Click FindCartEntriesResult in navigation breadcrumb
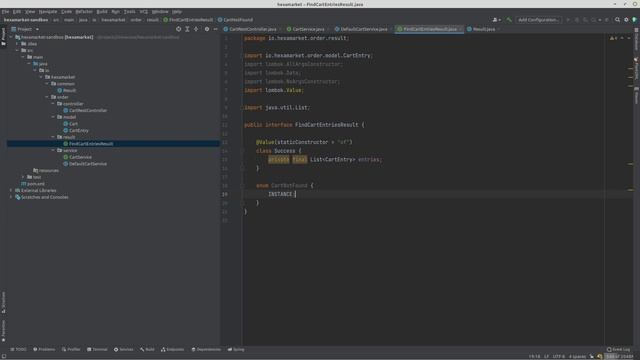 point(188,20)
